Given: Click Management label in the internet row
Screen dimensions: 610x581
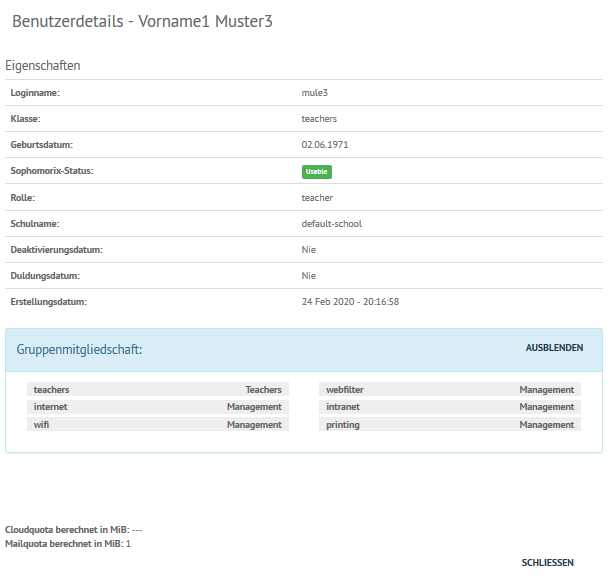Looking at the screenshot, I should [254, 407].
